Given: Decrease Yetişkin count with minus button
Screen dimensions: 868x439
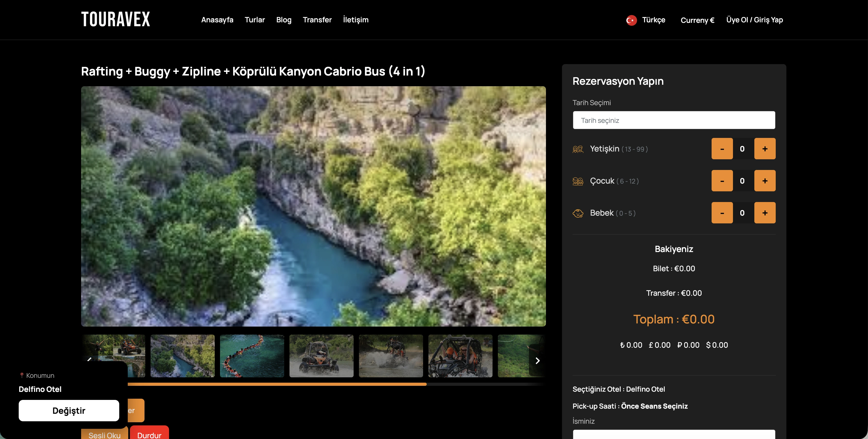Looking at the screenshot, I should click(722, 149).
